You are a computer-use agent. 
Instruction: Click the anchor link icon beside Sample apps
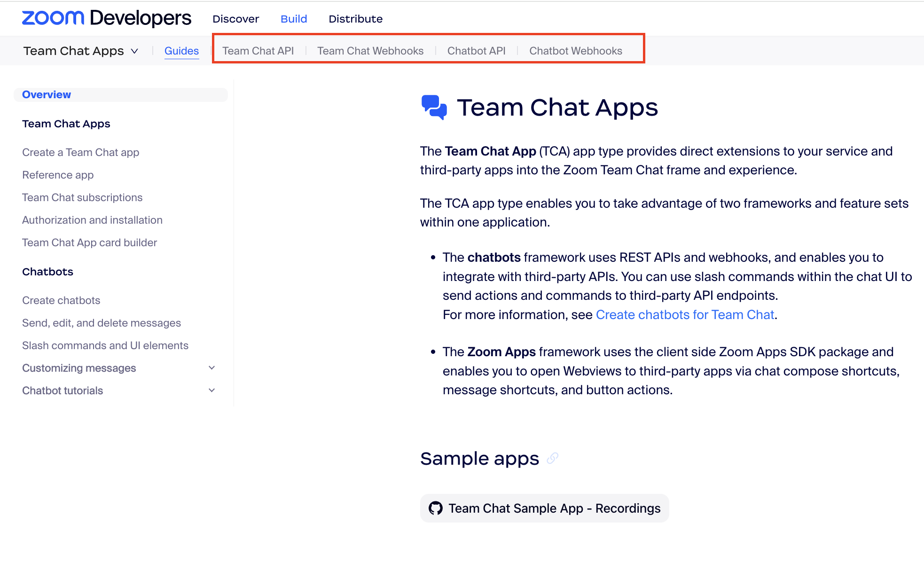click(x=553, y=458)
